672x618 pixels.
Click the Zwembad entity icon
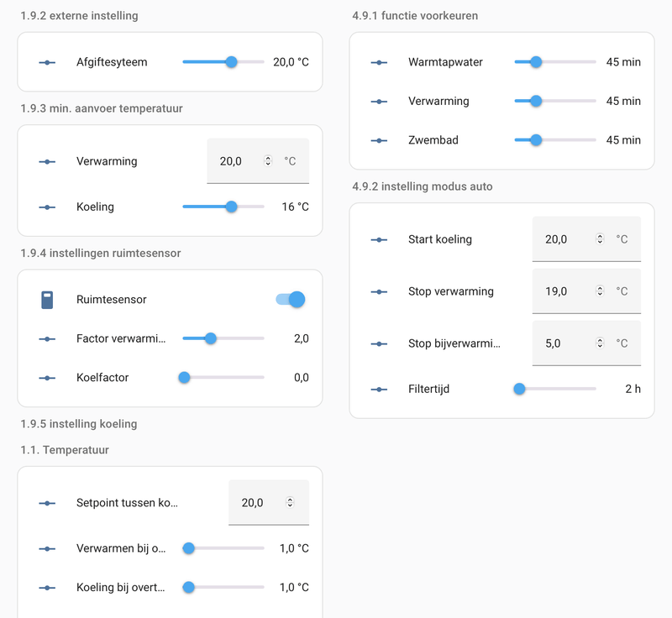[380, 140]
